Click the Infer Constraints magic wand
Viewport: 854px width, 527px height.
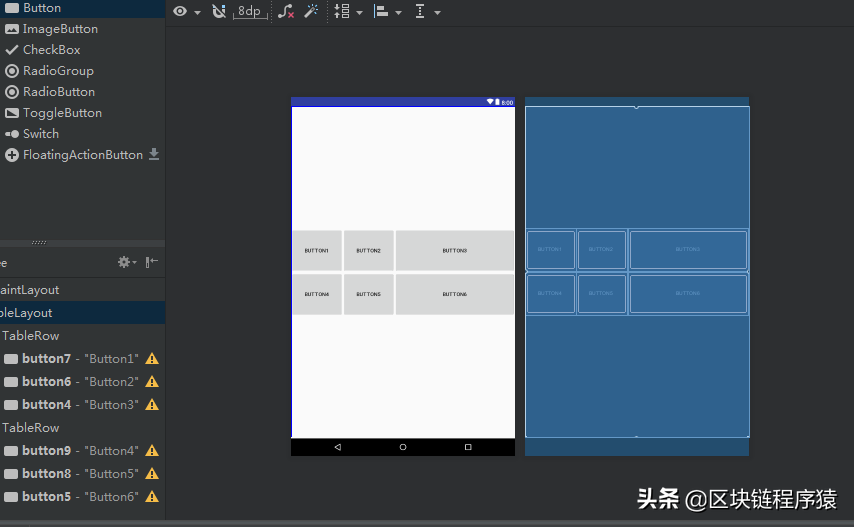(x=312, y=11)
